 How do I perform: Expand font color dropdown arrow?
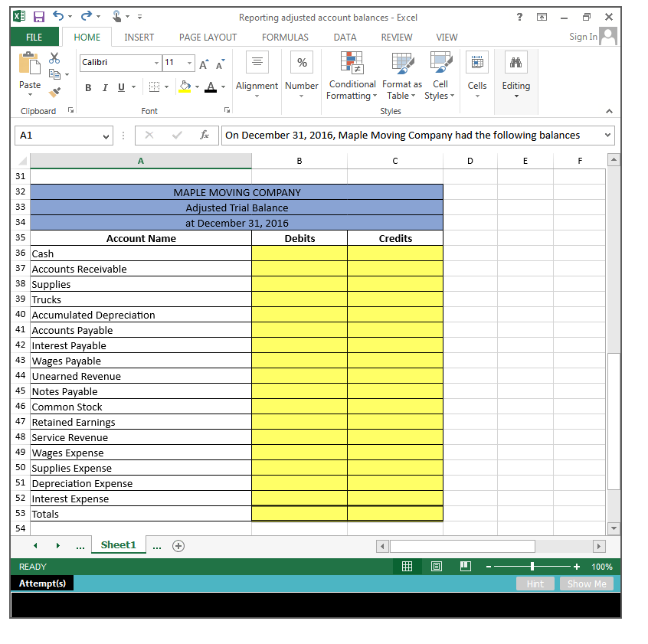(x=223, y=87)
